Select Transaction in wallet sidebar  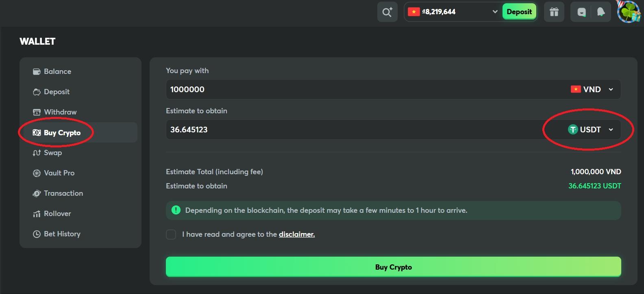[63, 193]
